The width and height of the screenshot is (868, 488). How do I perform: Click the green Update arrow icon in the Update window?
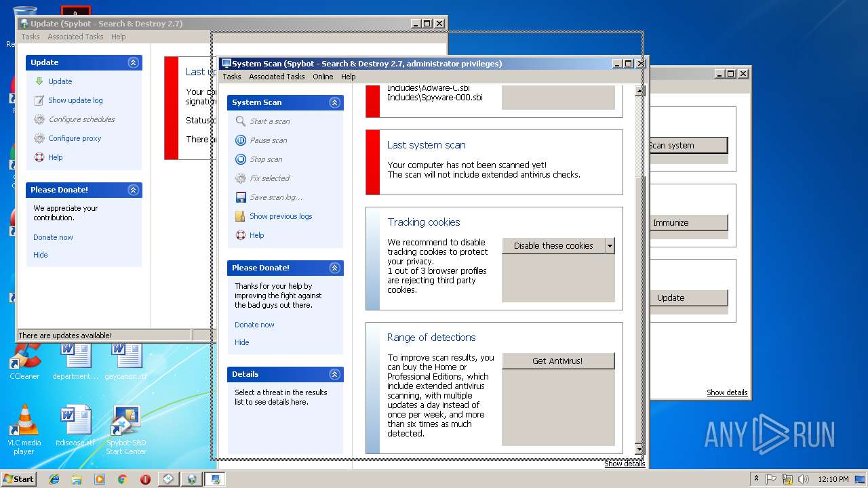(x=39, y=81)
